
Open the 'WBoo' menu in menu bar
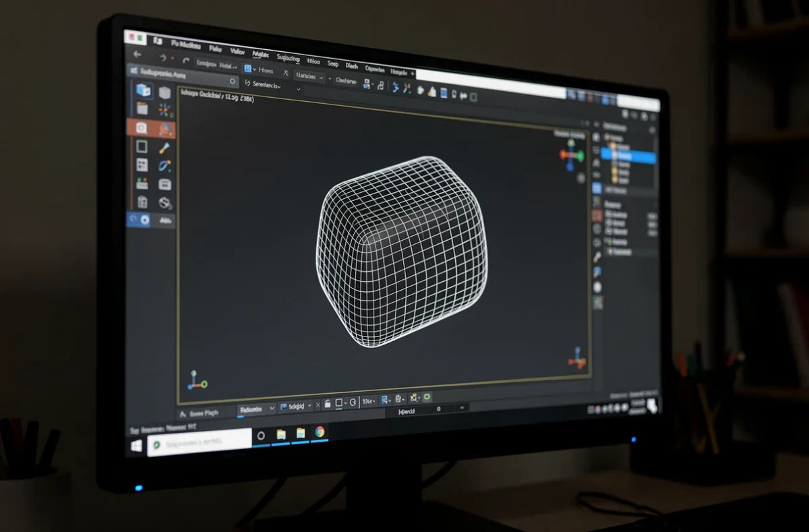point(313,61)
